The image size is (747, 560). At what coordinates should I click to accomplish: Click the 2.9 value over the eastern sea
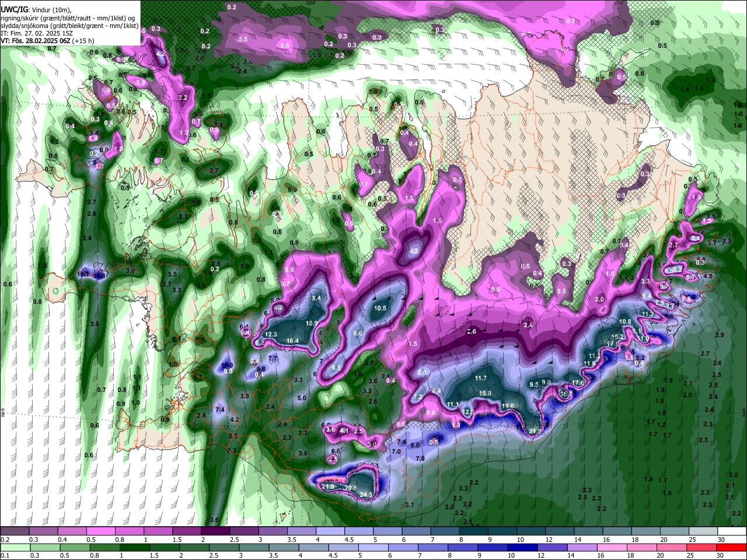(x=720, y=335)
